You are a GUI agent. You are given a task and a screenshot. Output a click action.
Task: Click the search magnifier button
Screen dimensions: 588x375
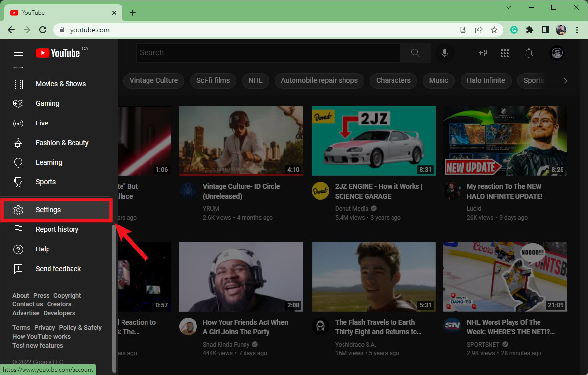click(x=415, y=53)
